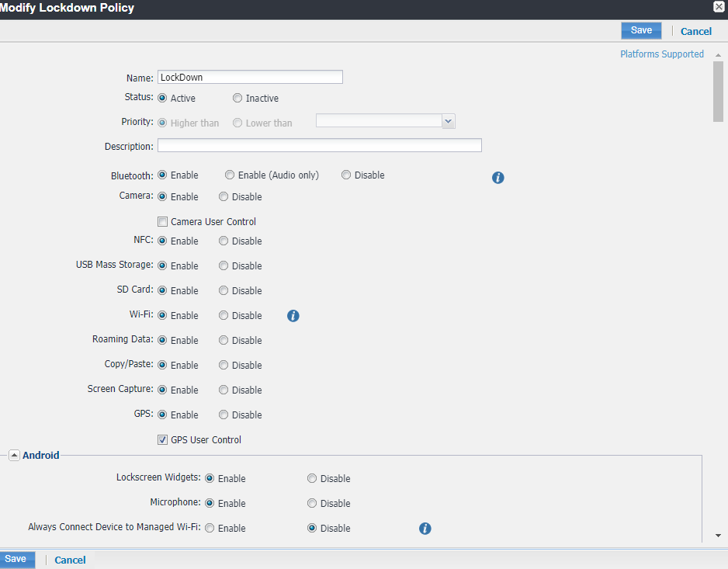Disable the Camera option
728x569 pixels.
point(224,197)
